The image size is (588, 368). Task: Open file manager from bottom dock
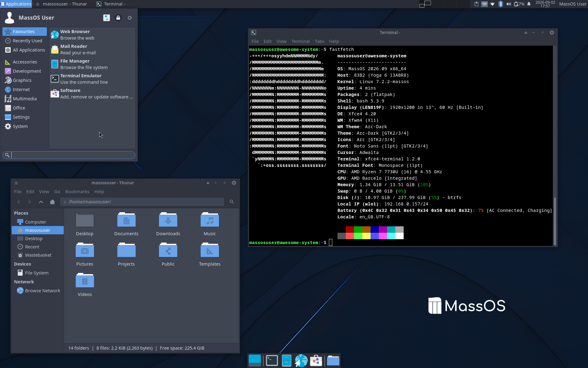[287, 361]
